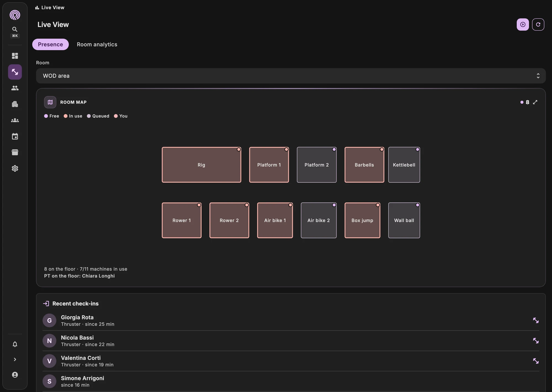552x392 pixels.
Task: Click the In use legend color dot
Action: [65, 116]
